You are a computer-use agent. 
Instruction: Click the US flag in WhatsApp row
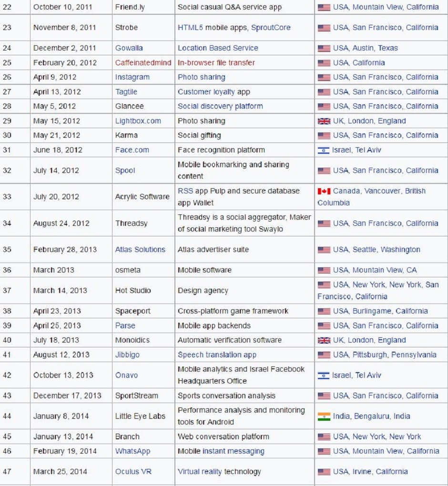(324, 451)
